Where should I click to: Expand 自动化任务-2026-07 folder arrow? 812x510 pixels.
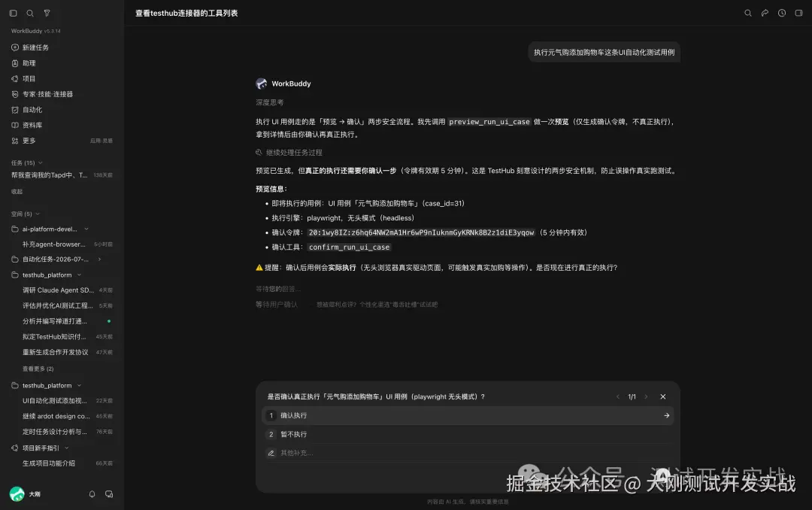click(x=99, y=260)
